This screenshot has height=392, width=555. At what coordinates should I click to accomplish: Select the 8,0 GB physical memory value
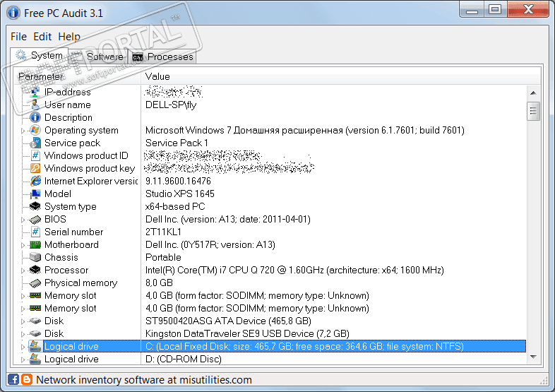159,283
